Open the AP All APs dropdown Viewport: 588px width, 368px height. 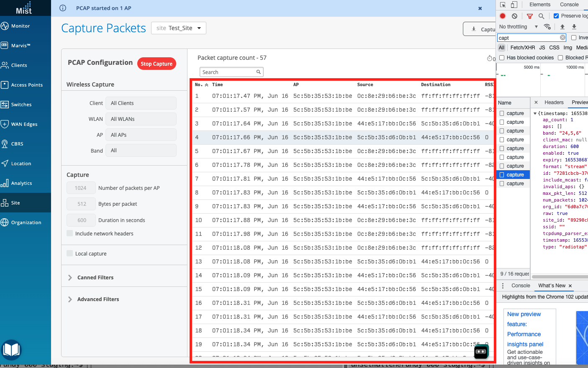[141, 135]
